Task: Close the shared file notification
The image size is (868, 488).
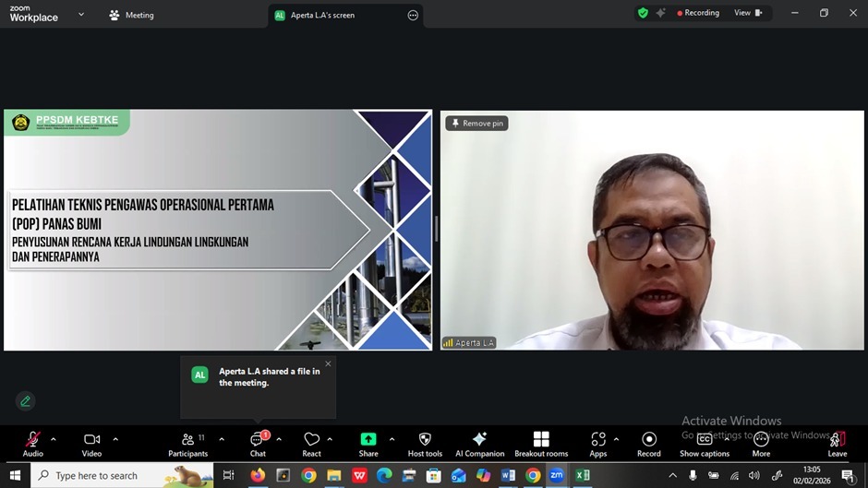Action: pos(328,363)
